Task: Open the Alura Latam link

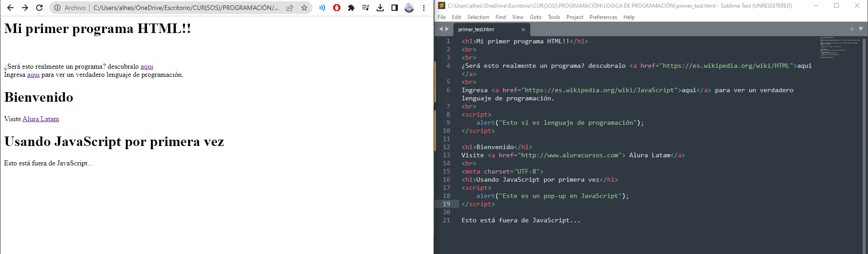Action: click(41, 119)
